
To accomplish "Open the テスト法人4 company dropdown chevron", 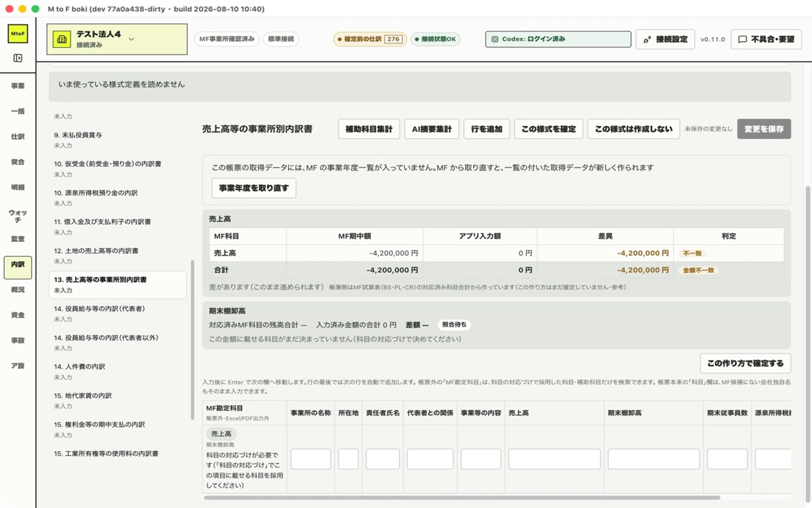I will (x=132, y=39).
